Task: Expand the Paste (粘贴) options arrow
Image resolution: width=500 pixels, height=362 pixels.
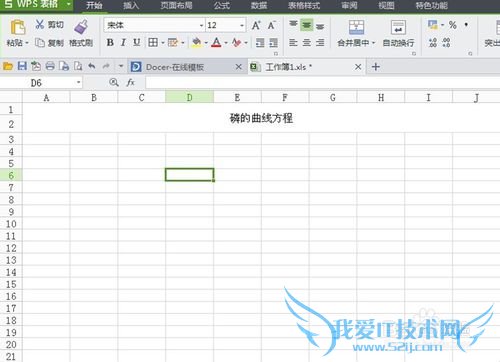Action: coord(27,43)
